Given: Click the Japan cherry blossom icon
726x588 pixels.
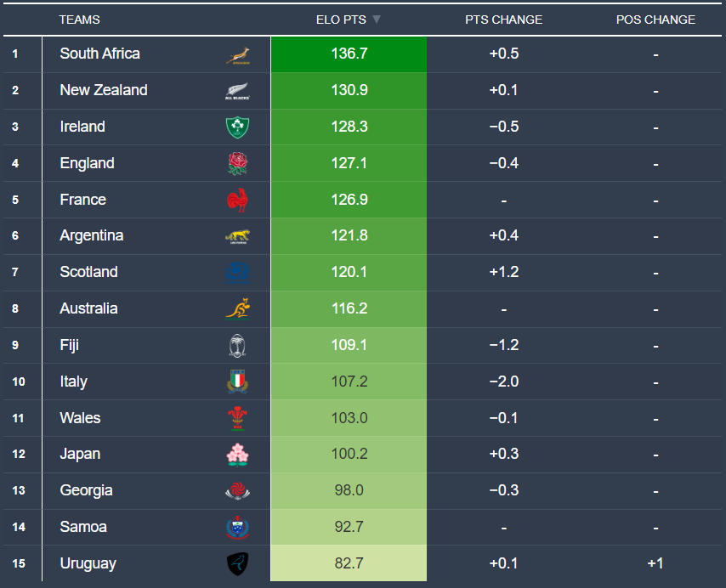Looking at the screenshot, I should tap(237, 455).
